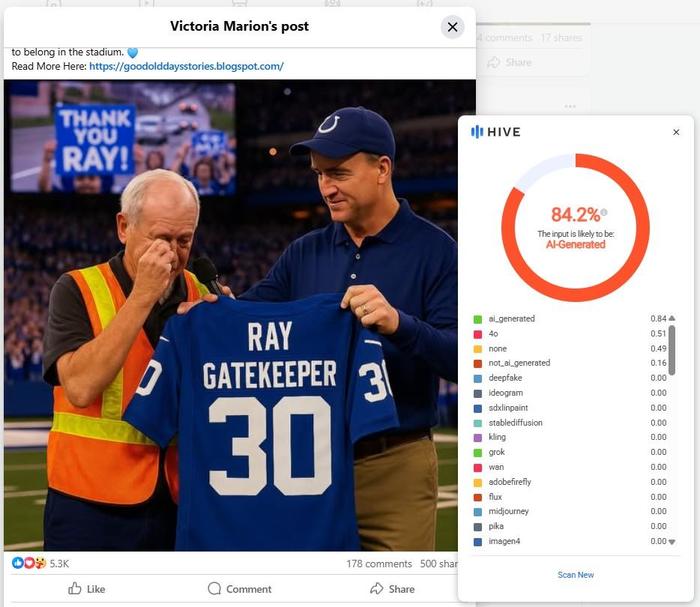Click the Like thumbs-up icon
700x607 pixels.
click(x=75, y=589)
